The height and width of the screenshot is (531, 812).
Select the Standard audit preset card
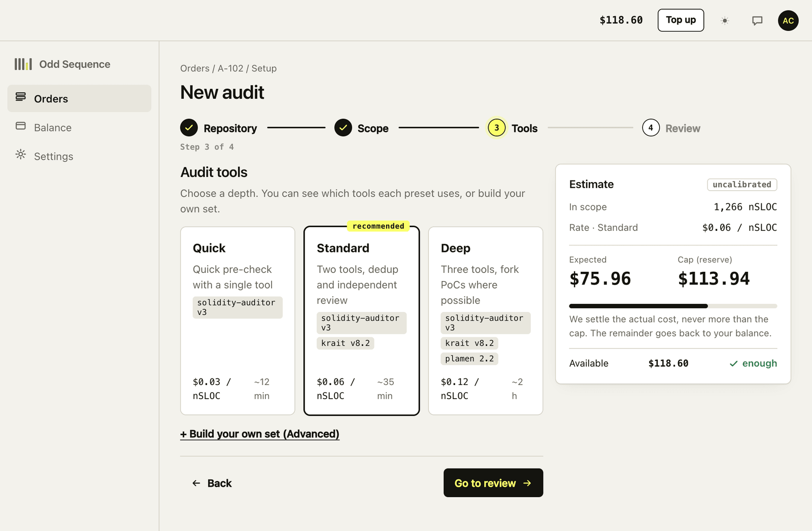[x=361, y=321]
